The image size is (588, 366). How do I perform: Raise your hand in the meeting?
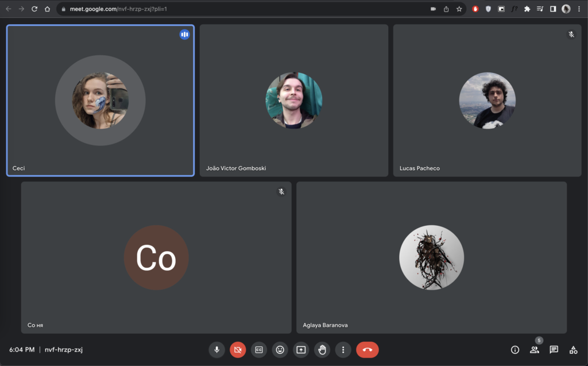coord(322,349)
